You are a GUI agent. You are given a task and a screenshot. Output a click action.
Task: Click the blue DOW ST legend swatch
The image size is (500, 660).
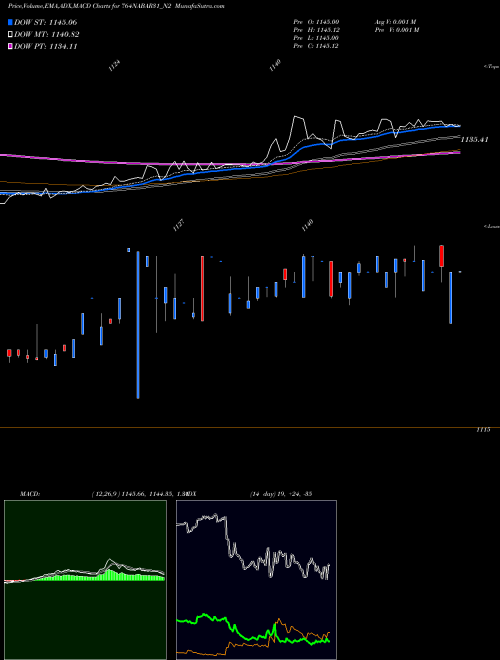(x=10, y=22)
